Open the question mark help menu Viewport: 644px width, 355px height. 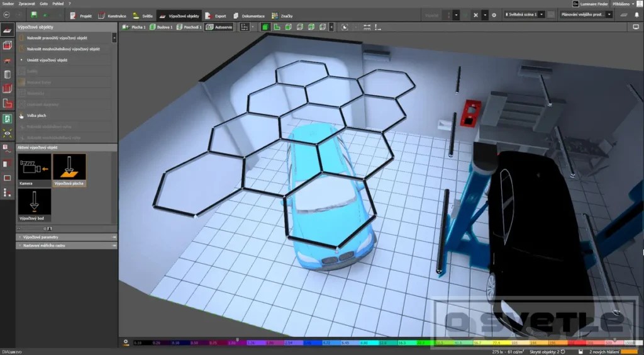click(x=69, y=3)
